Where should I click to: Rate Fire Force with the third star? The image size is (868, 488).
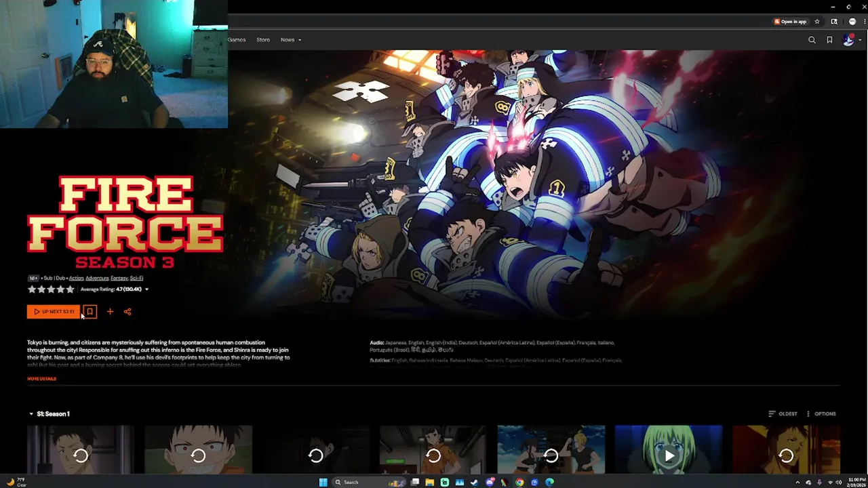(51, 289)
